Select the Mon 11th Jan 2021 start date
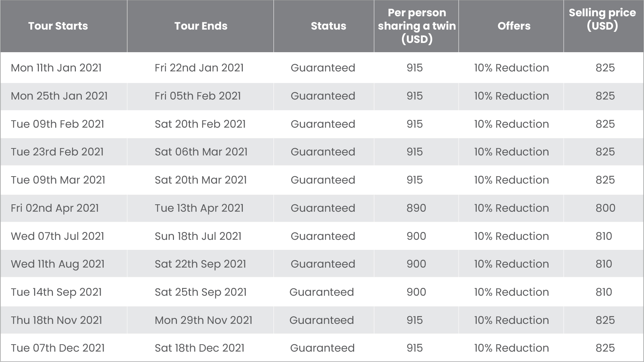This screenshot has height=362, width=644. tap(56, 68)
